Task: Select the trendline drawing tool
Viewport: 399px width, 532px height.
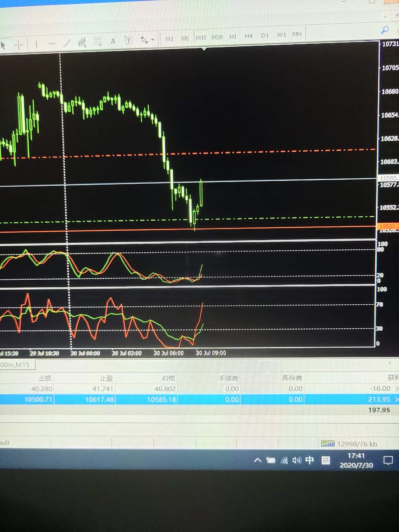Action: tap(67, 43)
